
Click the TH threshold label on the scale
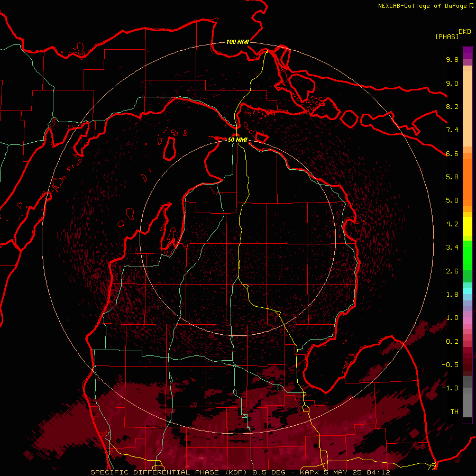(x=454, y=412)
